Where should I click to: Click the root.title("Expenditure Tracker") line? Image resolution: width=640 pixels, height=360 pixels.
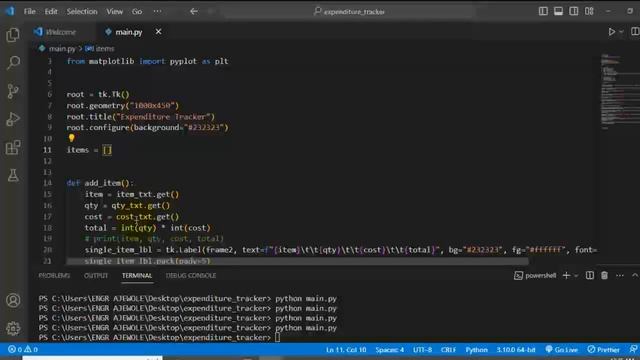point(140,117)
